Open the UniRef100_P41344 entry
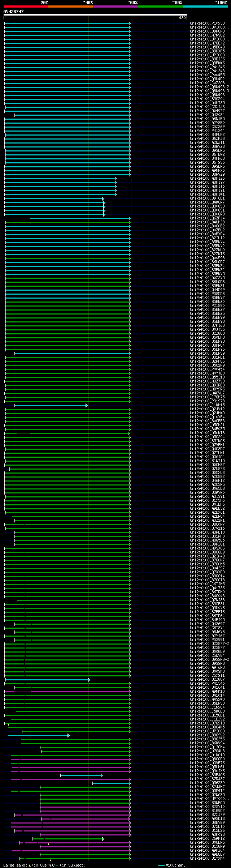The height and width of the screenshot is (868, 231). tap(207, 131)
